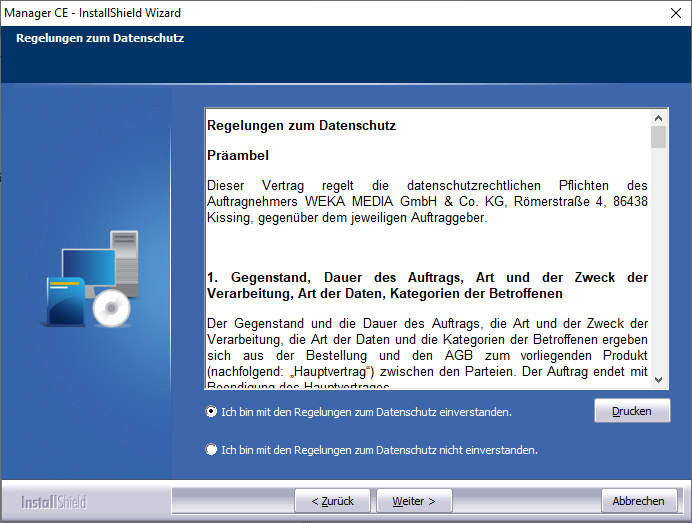Cancel setup with the Abbrechen button
Image resolution: width=692 pixels, height=523 pixels.
(638, 501)
